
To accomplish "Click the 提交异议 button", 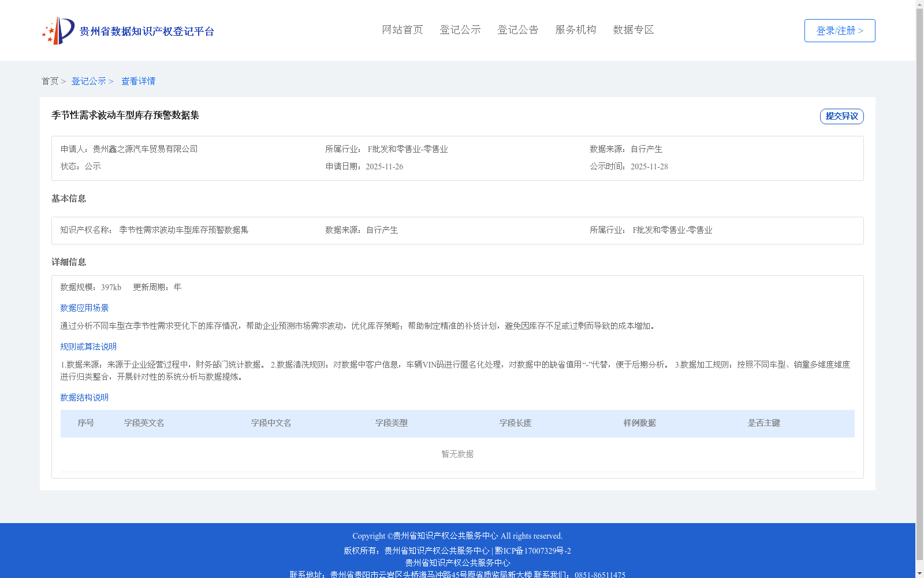I will pos(842,116).
